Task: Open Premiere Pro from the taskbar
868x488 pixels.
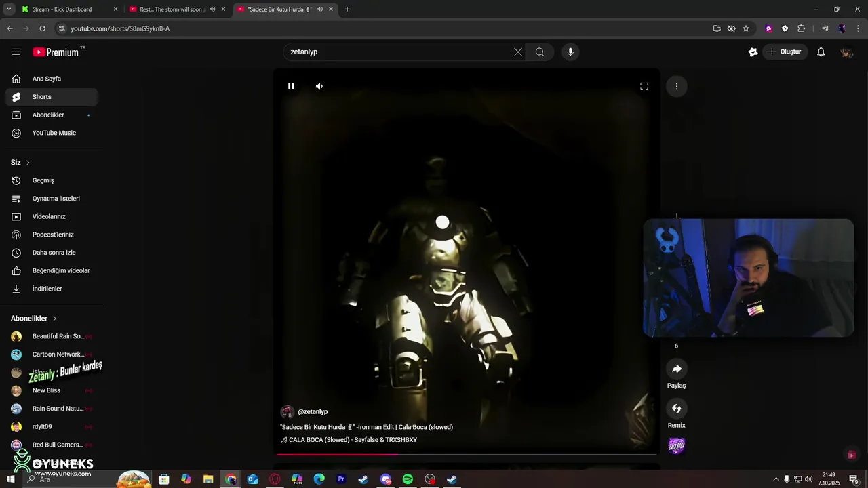Action: coord(341,479)
